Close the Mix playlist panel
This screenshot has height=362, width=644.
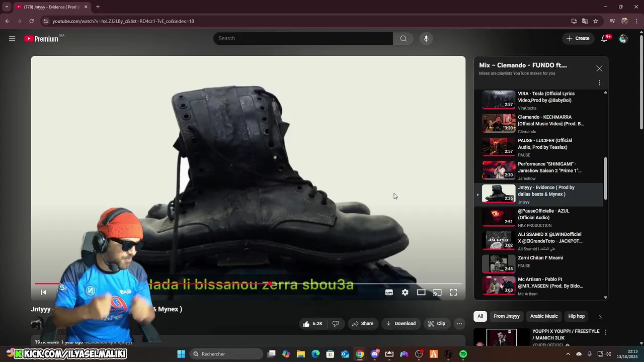point(599,68)
